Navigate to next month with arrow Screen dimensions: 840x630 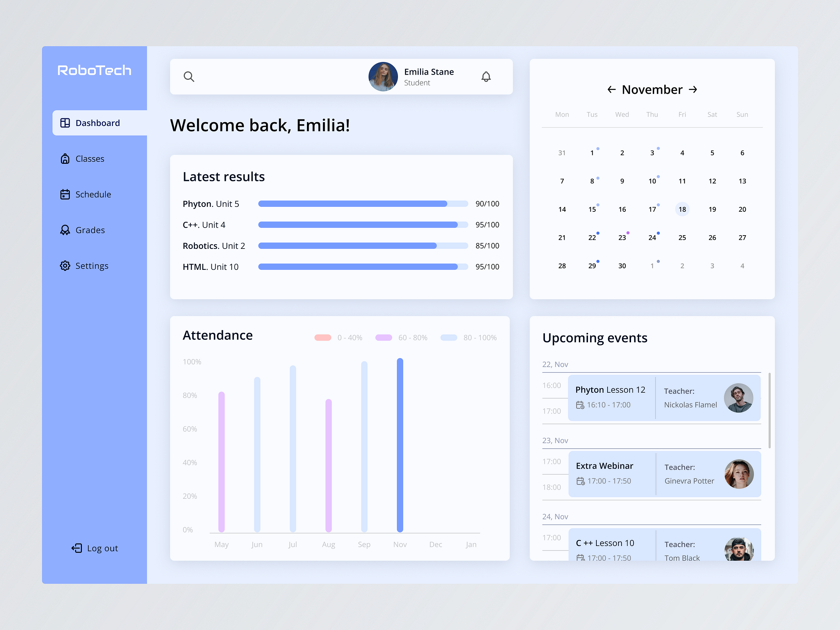tap(694, 89)
